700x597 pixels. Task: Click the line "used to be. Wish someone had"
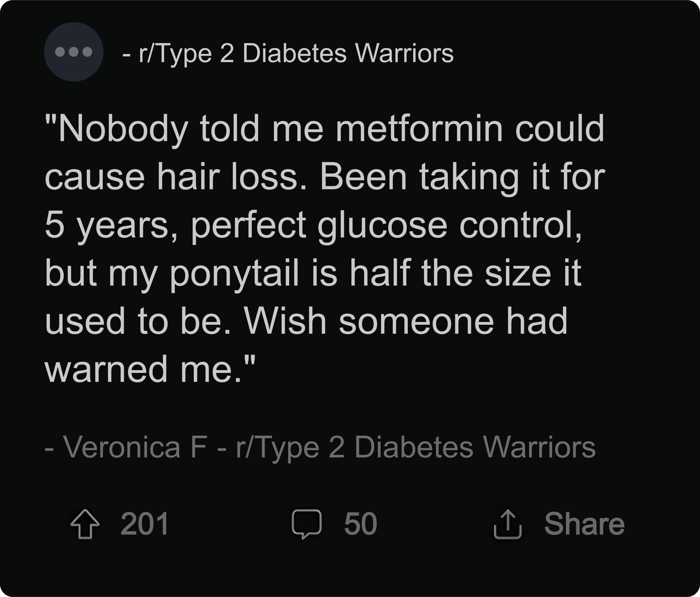pos(306,321)
